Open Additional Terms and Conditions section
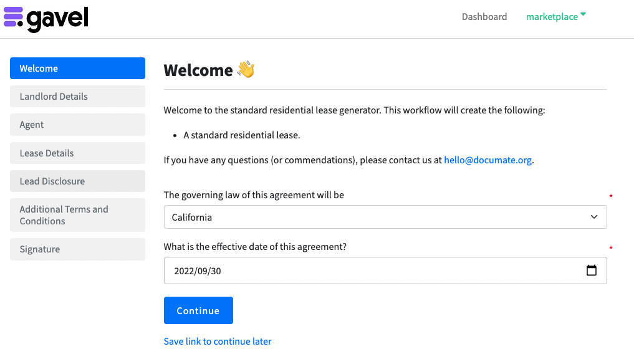The height and width of the screenshot is (364, 634). (77, 215)
